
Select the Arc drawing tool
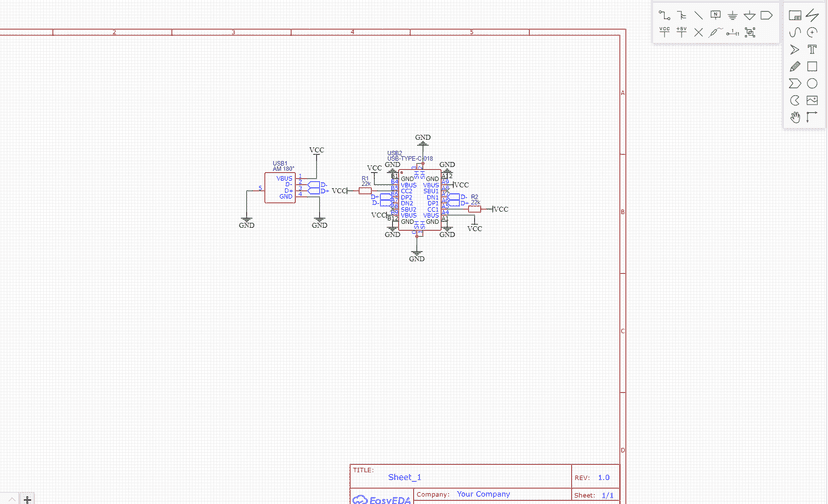point(812,32)
